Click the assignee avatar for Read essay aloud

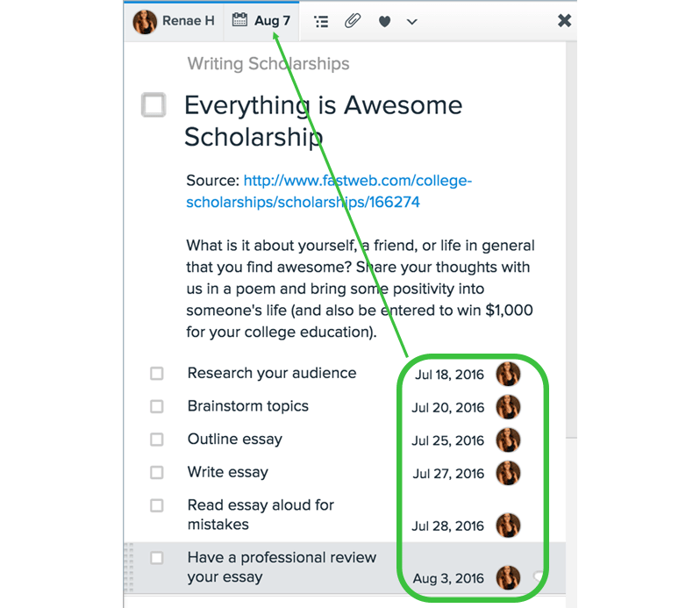[508, 525]
